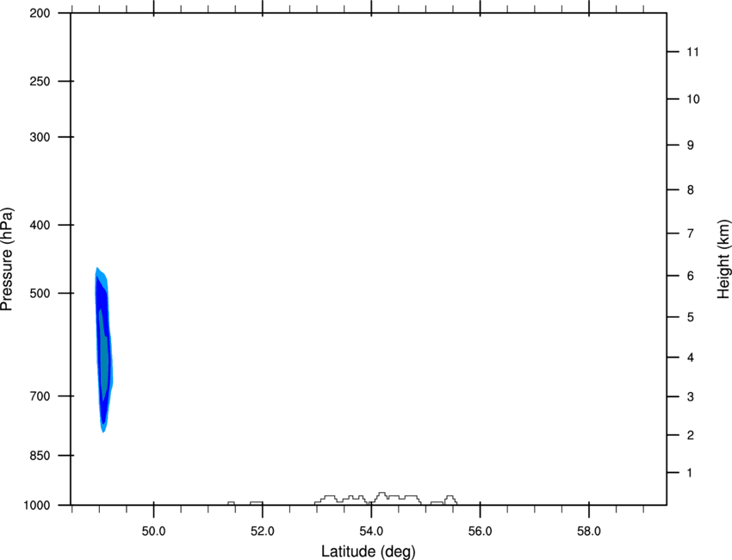Click the 56.0 latitude tick label
Image resolution: width=732 pixels, height=560 pixels.
480,532
